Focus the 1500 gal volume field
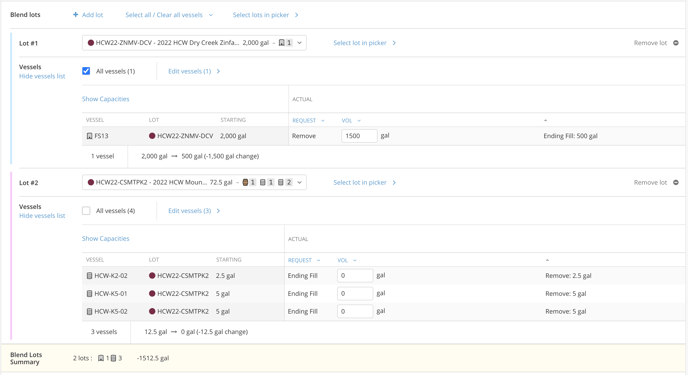688x375 pixels. pos(359,136)
